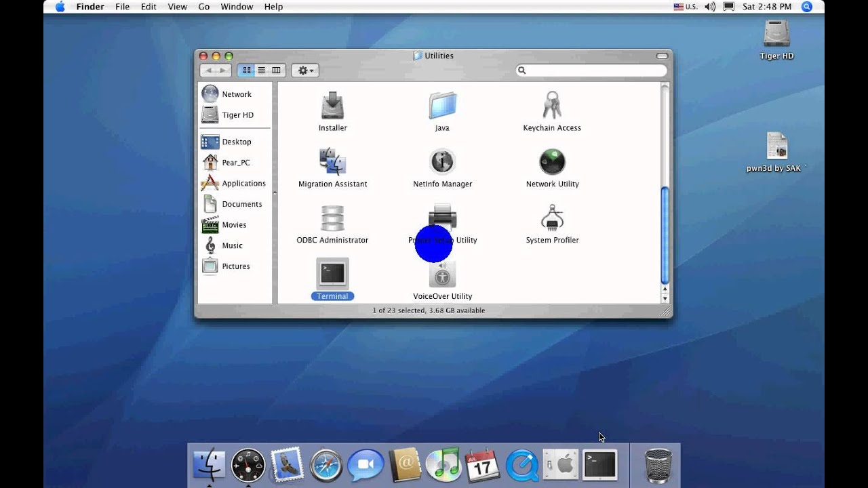Open Dashboard from the Dock
868x488 pixels.
[248, 465]
